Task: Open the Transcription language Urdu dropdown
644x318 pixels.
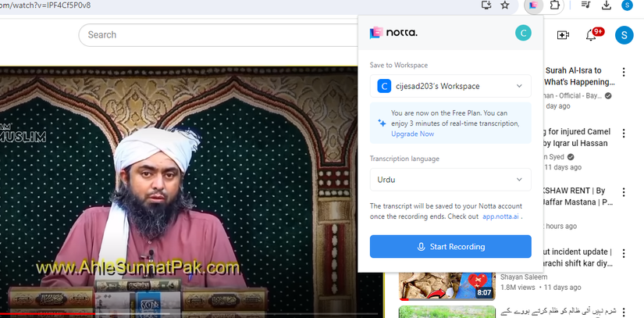Action: pos(450,180)
